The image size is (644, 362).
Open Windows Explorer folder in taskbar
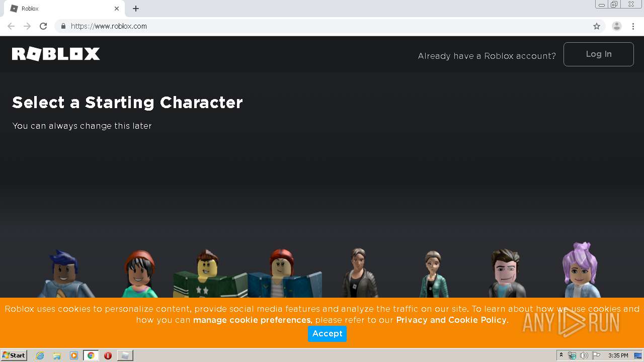57,355
